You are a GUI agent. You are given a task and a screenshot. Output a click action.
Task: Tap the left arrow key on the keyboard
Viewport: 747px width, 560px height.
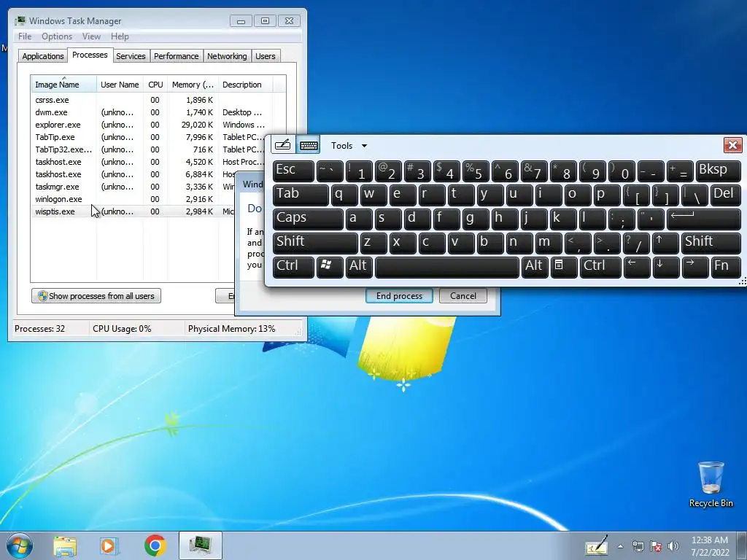point(636,267)
